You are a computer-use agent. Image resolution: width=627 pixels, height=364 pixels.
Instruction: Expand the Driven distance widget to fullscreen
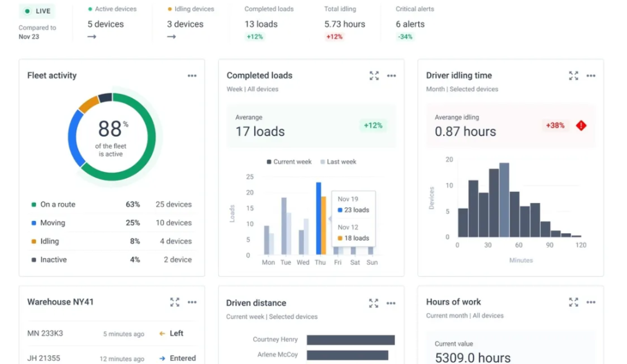click(374, 303)
